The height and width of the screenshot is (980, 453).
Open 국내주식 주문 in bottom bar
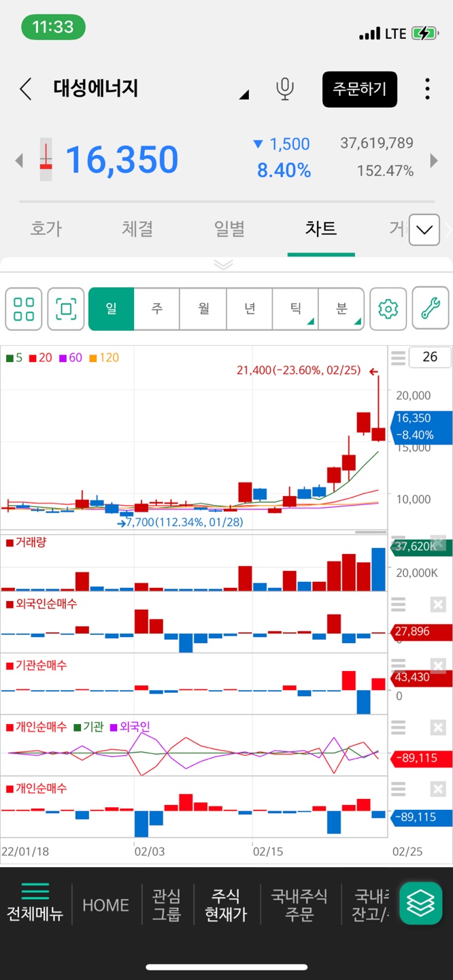[x=299, y=905]
